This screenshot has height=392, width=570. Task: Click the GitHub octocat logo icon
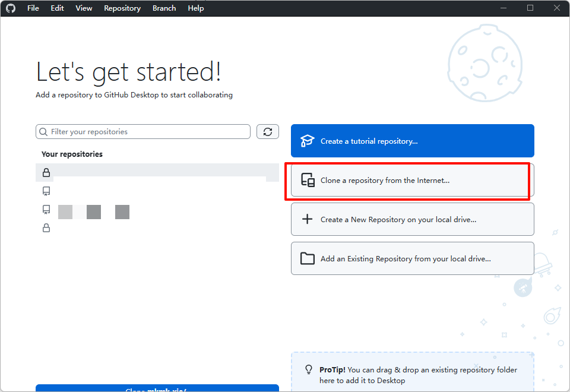[11, 8]
